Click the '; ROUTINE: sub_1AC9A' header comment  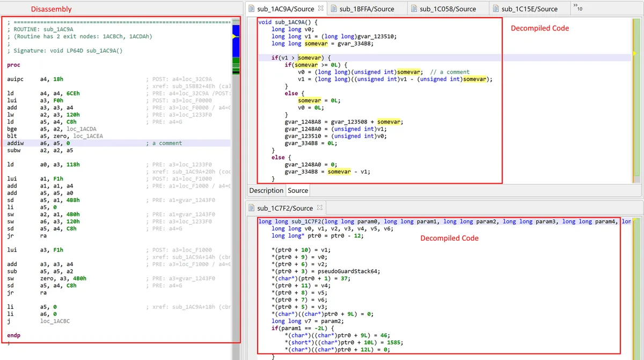(40, 29)
